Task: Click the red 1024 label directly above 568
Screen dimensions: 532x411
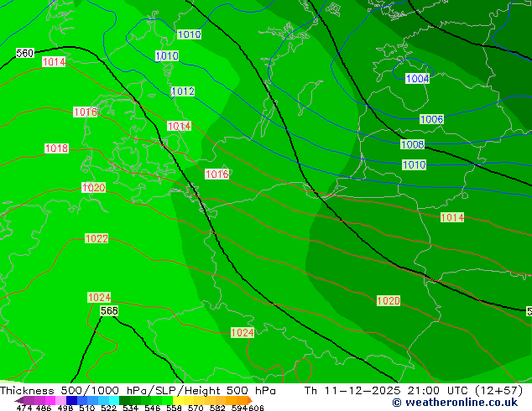Action: point(99,298)
